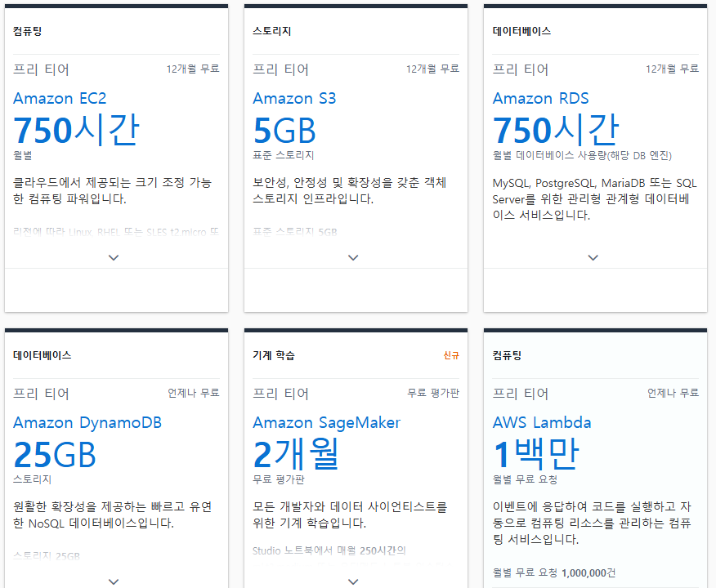Click 데이터베이스 heading on the RDS card

521,31
